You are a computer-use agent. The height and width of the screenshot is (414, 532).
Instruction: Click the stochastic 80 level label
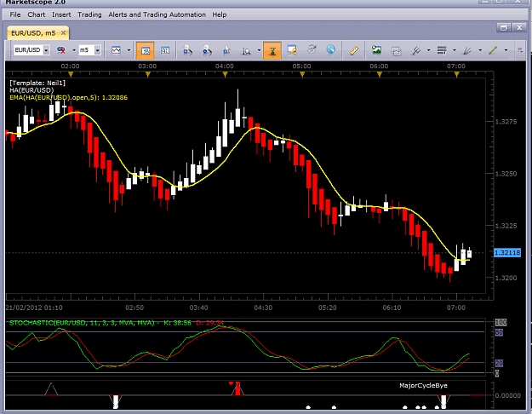tap(499, 332)
